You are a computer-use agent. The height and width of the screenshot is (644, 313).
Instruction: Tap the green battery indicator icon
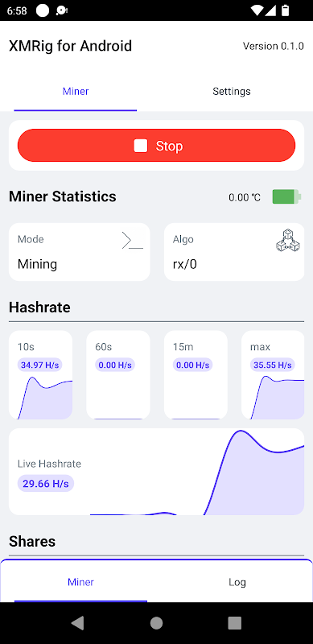point(286,196)
